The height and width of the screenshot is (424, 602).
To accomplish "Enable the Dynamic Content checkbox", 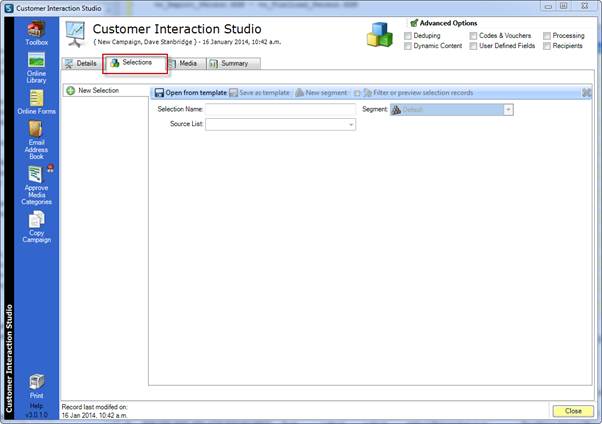I will tap(408, 46).
